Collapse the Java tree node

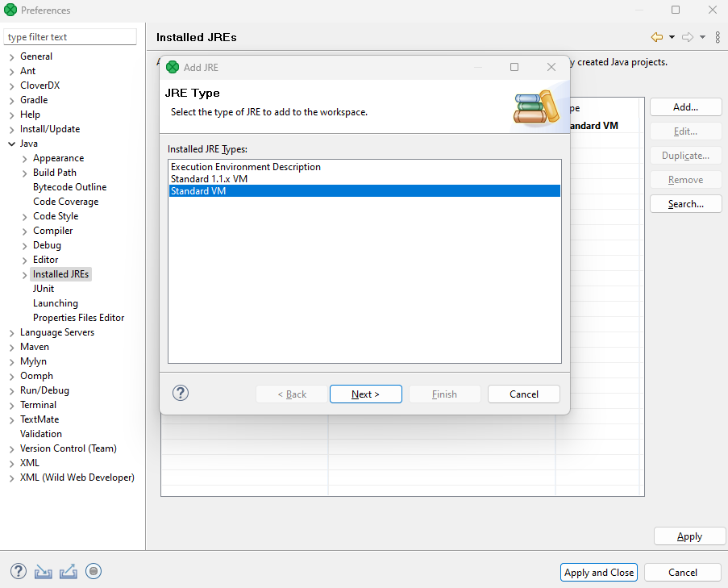coord(11,144)
